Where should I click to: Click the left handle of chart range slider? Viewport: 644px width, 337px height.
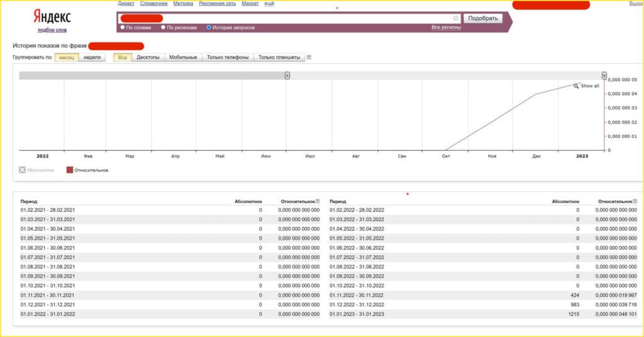point(287,75)
